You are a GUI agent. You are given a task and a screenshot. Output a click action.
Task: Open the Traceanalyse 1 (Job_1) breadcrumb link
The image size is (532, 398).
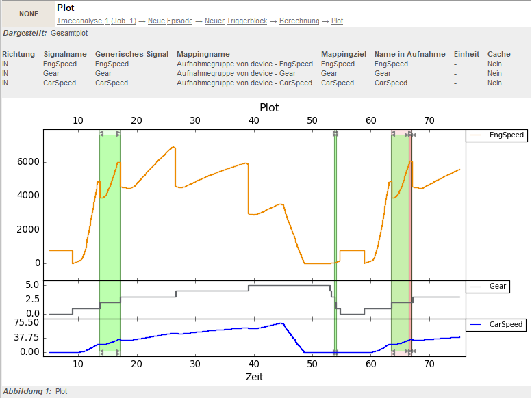pos(96,21)
